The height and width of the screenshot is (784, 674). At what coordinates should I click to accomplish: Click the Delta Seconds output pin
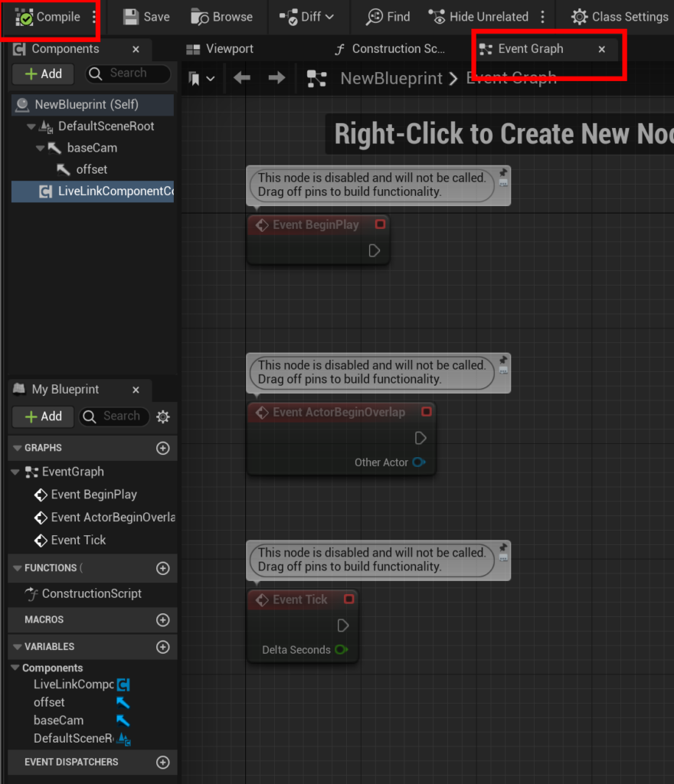341,650
